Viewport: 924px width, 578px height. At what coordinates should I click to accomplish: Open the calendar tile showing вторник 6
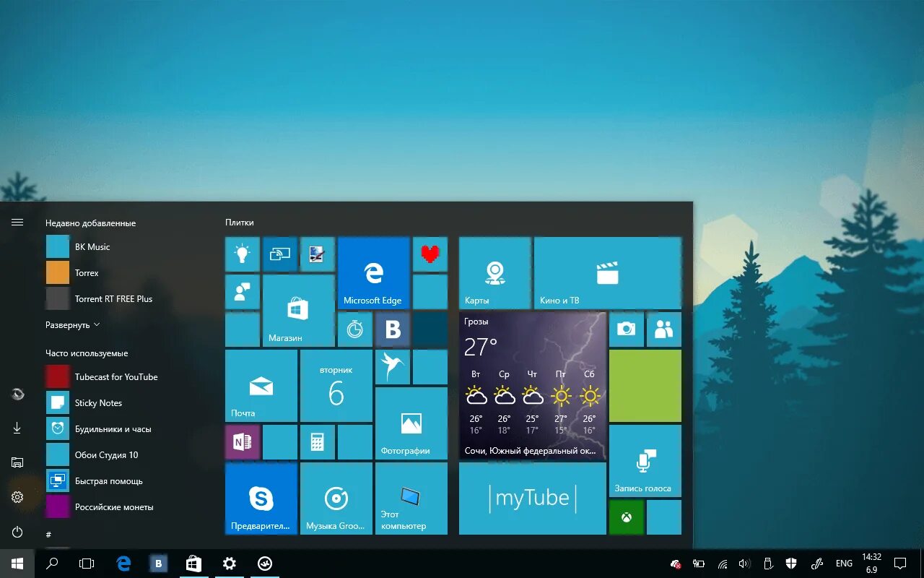click(336, 386)
